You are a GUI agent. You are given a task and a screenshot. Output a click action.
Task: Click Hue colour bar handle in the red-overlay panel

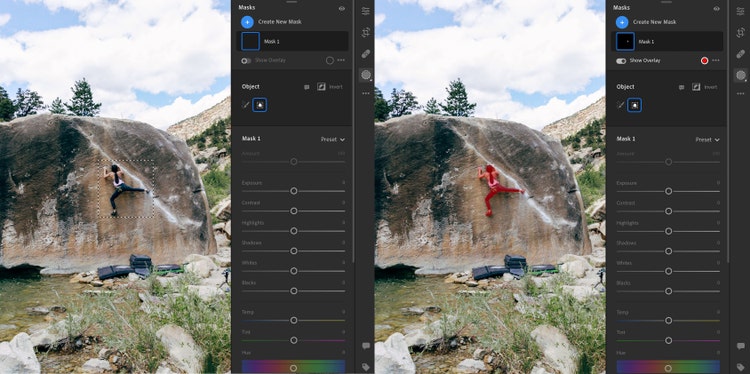tap(669, 368)
